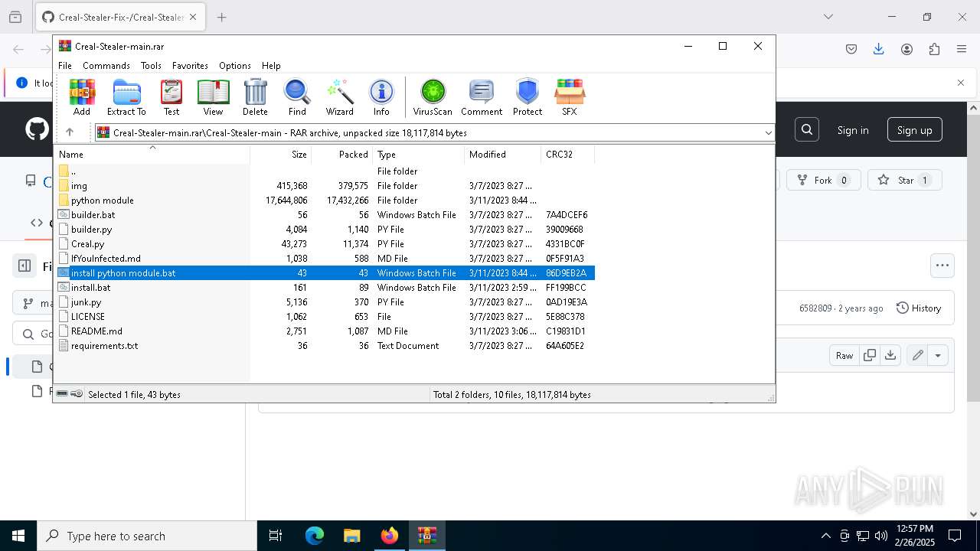Click the pencil edit file icon
980x551 pixels.
[916, 355]
